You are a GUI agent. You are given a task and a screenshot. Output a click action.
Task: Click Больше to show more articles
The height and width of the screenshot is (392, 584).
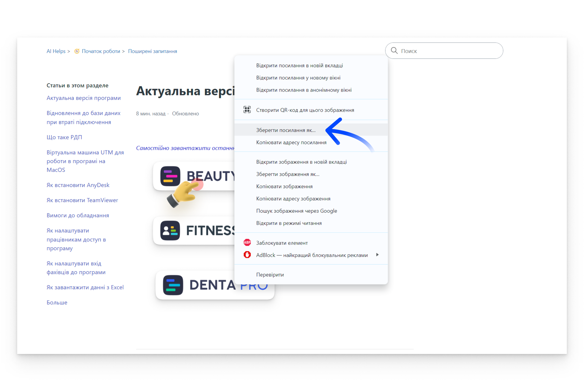pos(57,303)
